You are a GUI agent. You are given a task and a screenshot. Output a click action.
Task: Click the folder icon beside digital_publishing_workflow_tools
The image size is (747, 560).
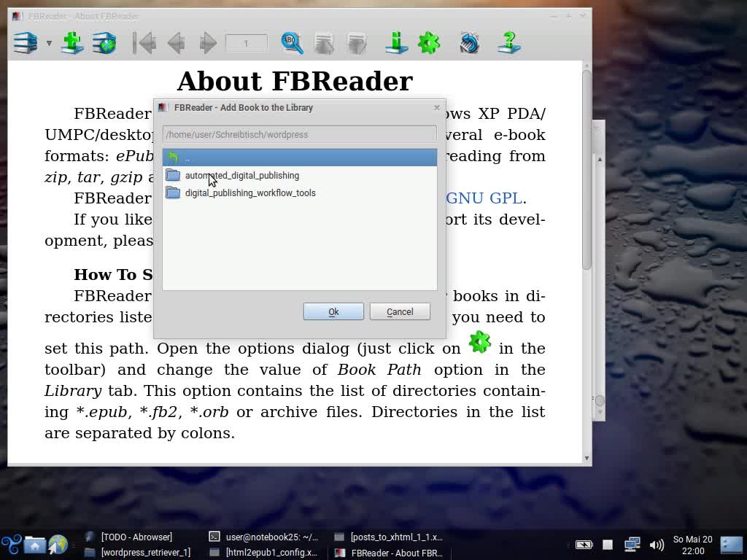click(x=173, y=192)
